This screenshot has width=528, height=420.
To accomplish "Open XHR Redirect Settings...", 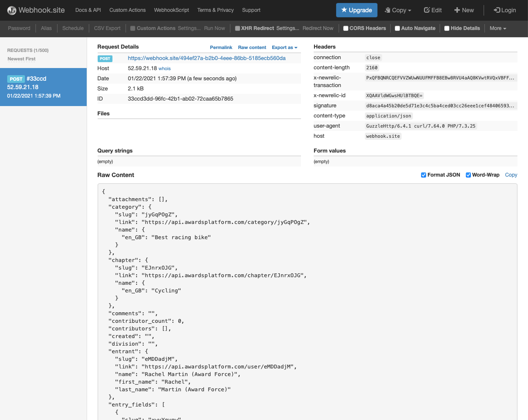I will tap(287, 28).
